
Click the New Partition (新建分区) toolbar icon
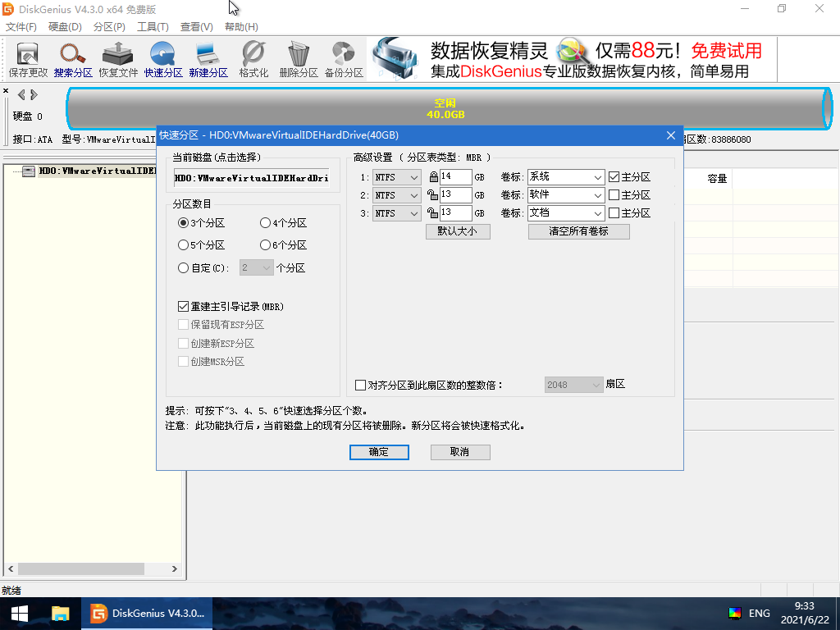click(x=208, y=59)
